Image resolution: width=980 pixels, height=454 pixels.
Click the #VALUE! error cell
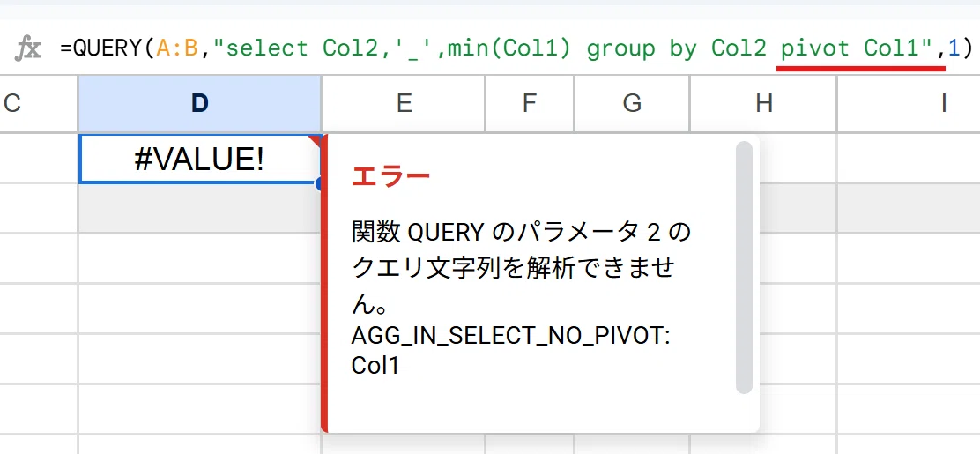coord(200,159)
